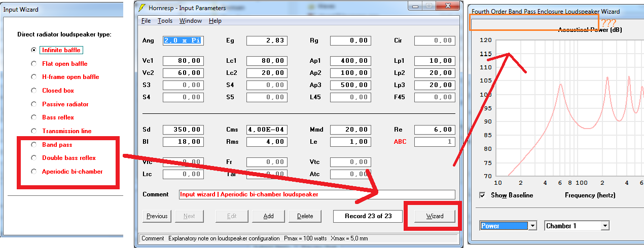Viewport: 644px width, 248px height.
Task: Click the Sd field showing 350,00
Action: click(x=183, y=130)
